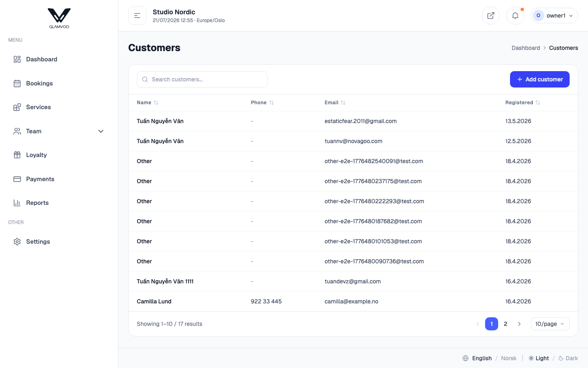Click the search magnifier icon

coord(145,79)
